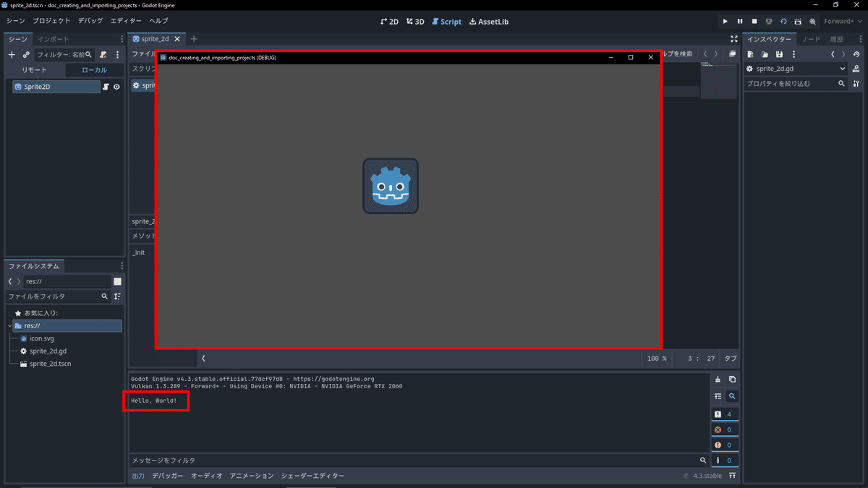Switch to the Script workspace
This screenshot has height=488, width=868.
pyautogui.click(x=446, y=22)
